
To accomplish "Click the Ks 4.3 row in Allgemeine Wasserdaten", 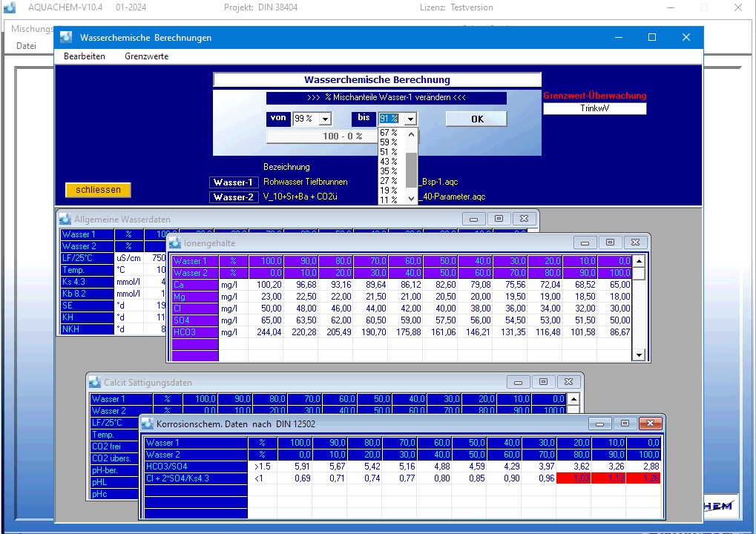I will click(x=88, y=282).
